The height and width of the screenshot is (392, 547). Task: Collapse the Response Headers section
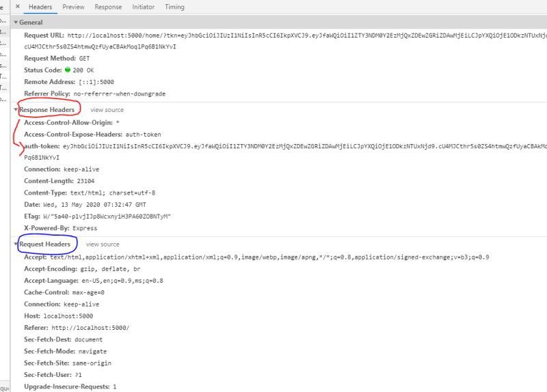(16, 110)
